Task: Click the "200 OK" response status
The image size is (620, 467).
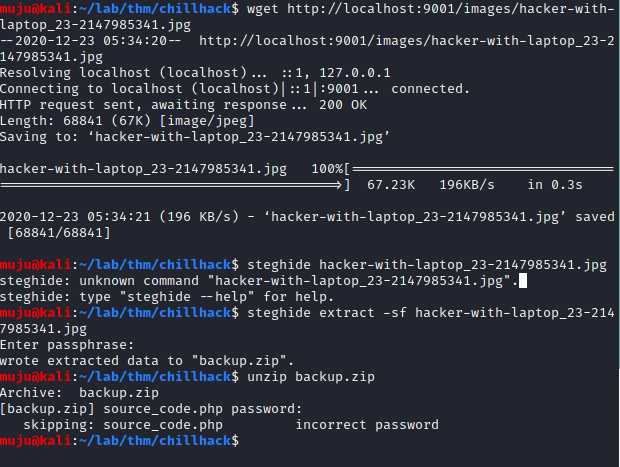Action: pos(343,105)
